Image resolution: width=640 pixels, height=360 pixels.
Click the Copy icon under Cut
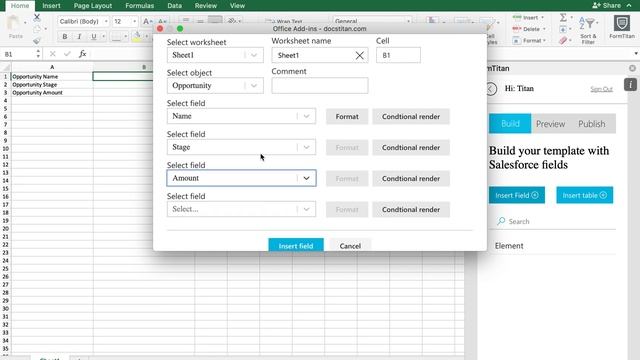click(37, 29)
